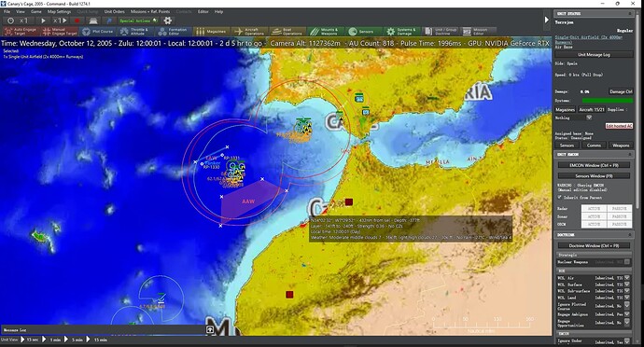Open the Formation Editor
The height and width of the screenshot is (347, 644).
tap(174, 31)
